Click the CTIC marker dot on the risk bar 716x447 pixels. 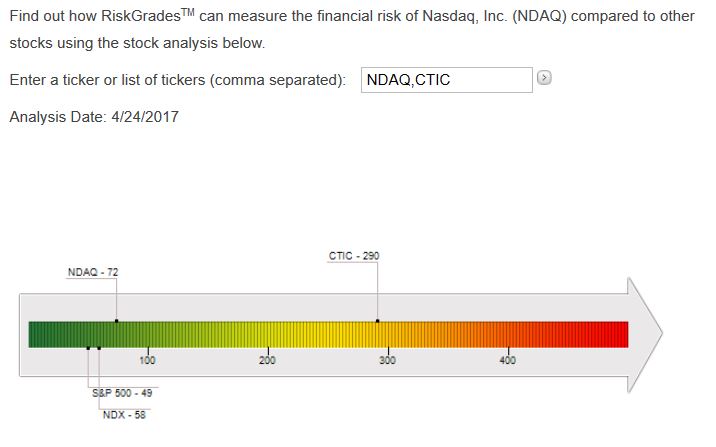pyautogui.click(x=377, y=321)
